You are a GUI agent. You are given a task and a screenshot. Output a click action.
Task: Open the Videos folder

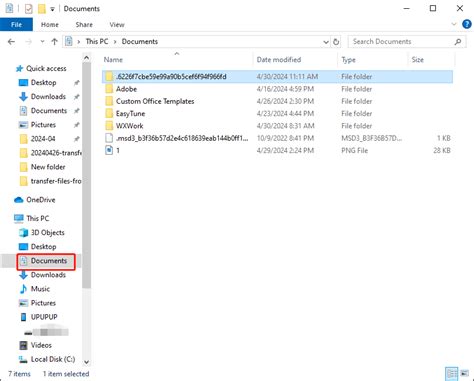click(x=41, y=345)
